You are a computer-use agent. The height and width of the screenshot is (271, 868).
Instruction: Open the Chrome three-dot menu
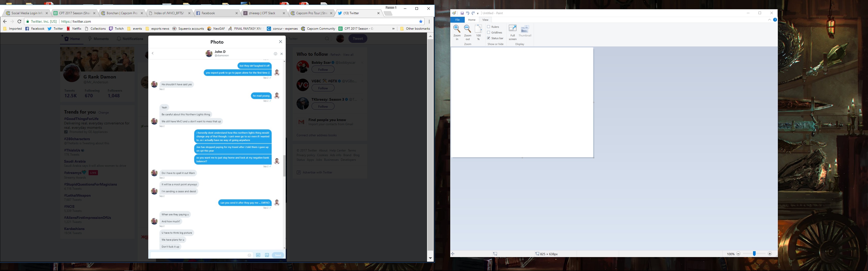[429, 21]
